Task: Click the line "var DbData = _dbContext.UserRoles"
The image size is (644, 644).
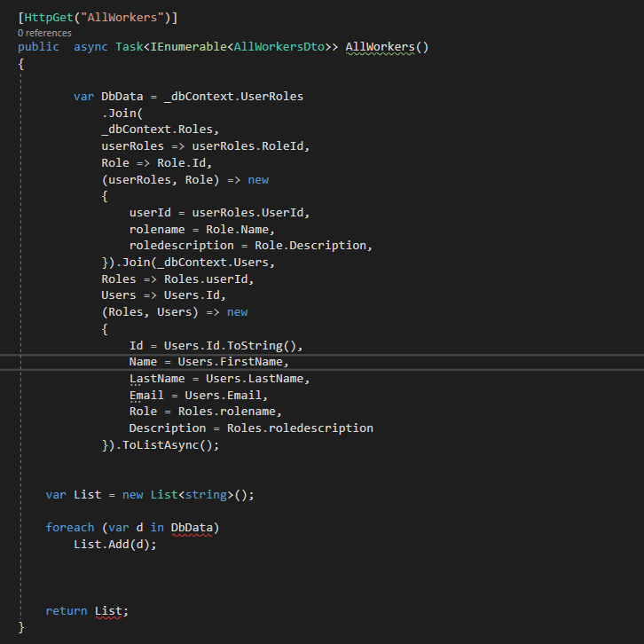Action: click(189, 97)
